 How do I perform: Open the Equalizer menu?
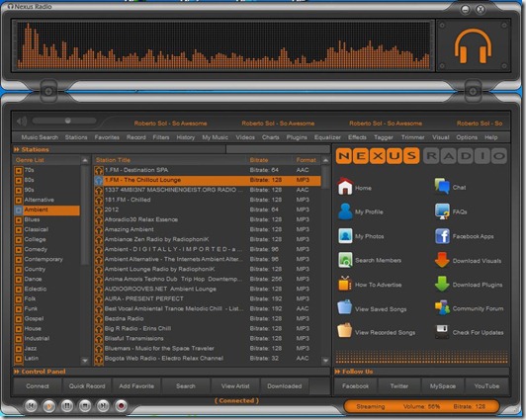pyautogui.click(x=327, y=137)
